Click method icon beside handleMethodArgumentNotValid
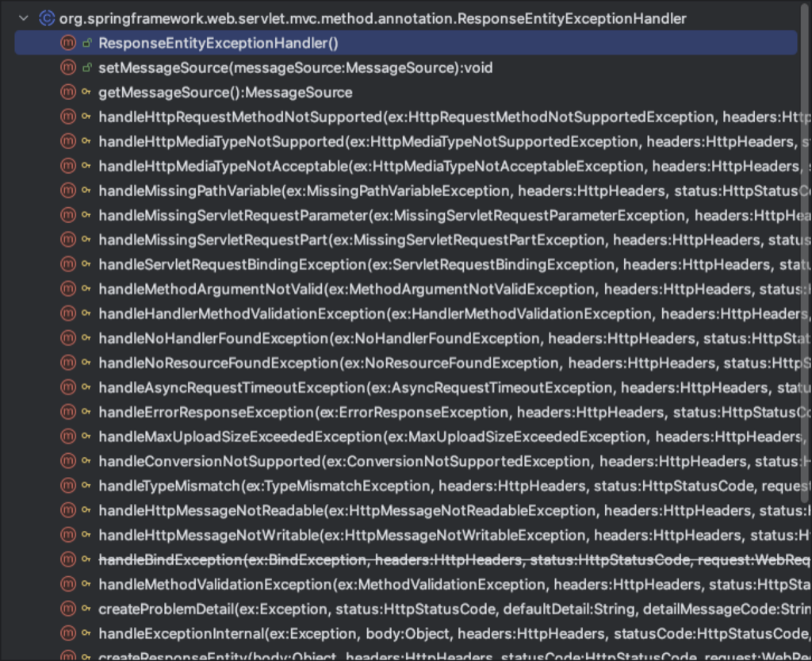This screenshot has height=661, width=812. point(68,289)
